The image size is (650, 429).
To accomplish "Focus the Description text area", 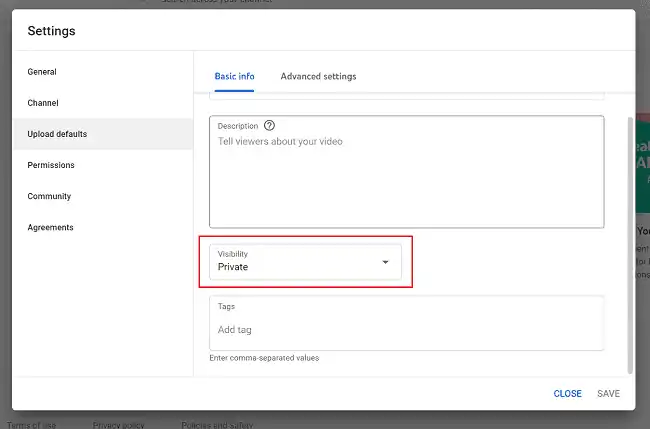I will click(x=407, y=172).
